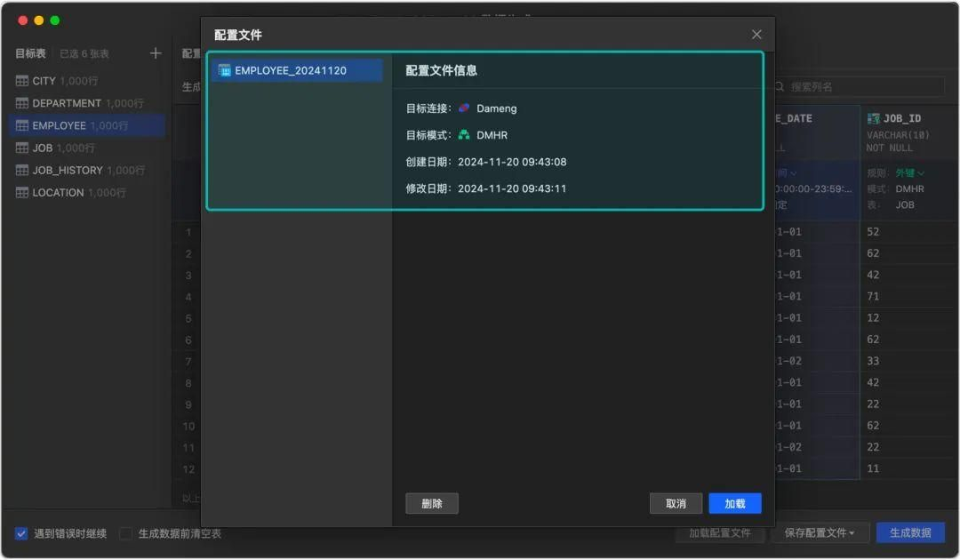Toggle 遇到错误时继续 checkbox

(x=21, y=533)
